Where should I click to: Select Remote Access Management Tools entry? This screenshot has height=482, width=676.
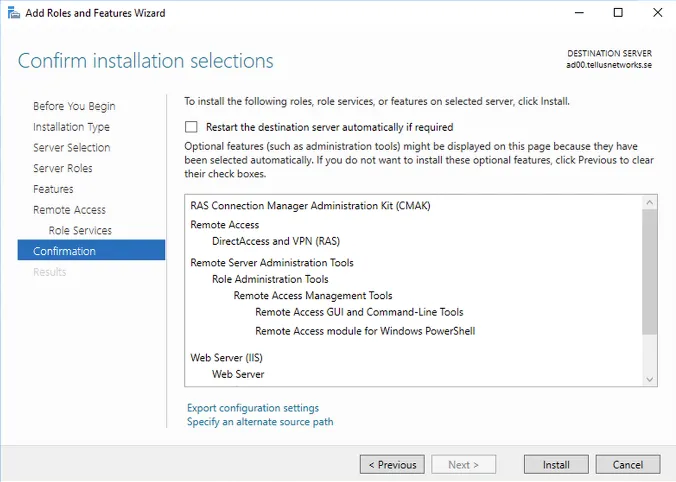[x=313, y=295]
